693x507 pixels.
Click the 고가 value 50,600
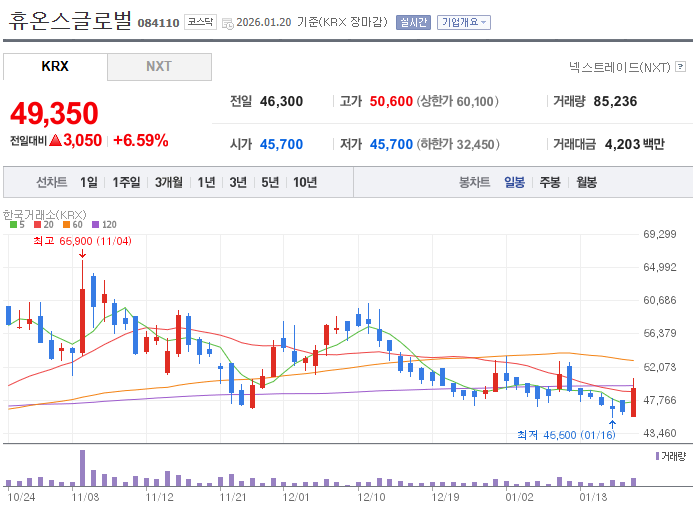pos(391,101)
